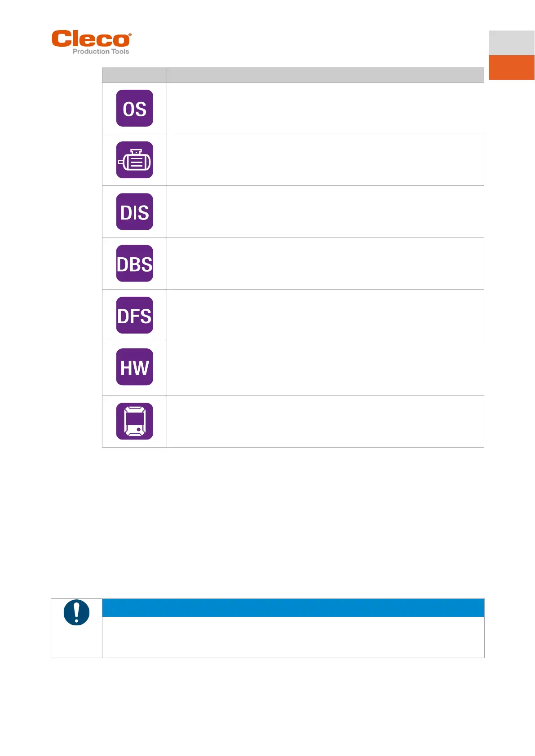Select the purple DBS icon
Screen dimensions: 535x756
point(134,264)
